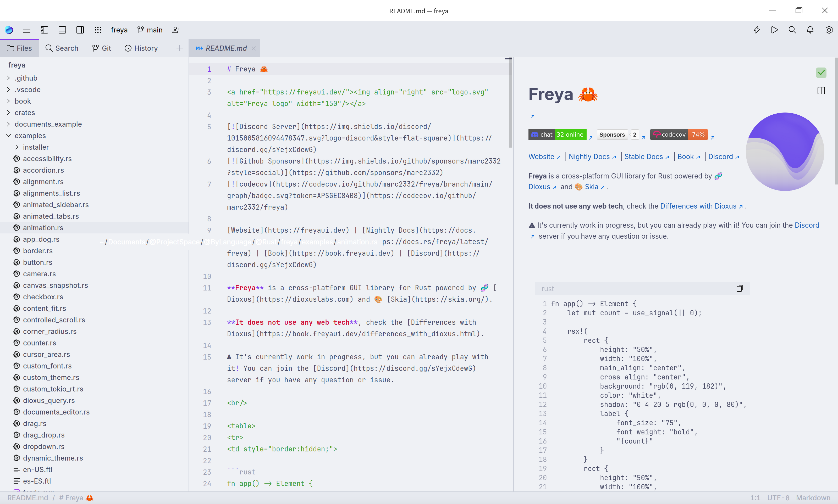Screen dimensions: 838x504
Task: Open the Website link in preview
Action: click(x=544, y=157)
